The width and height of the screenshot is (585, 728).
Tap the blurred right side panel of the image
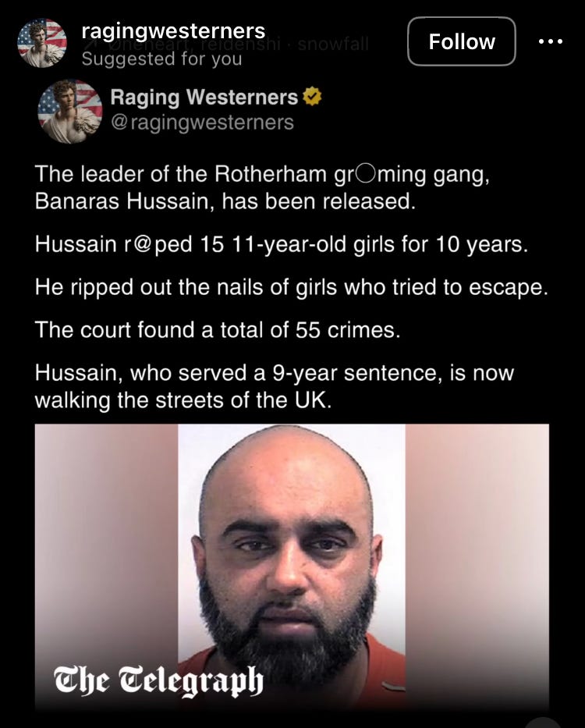477,566
